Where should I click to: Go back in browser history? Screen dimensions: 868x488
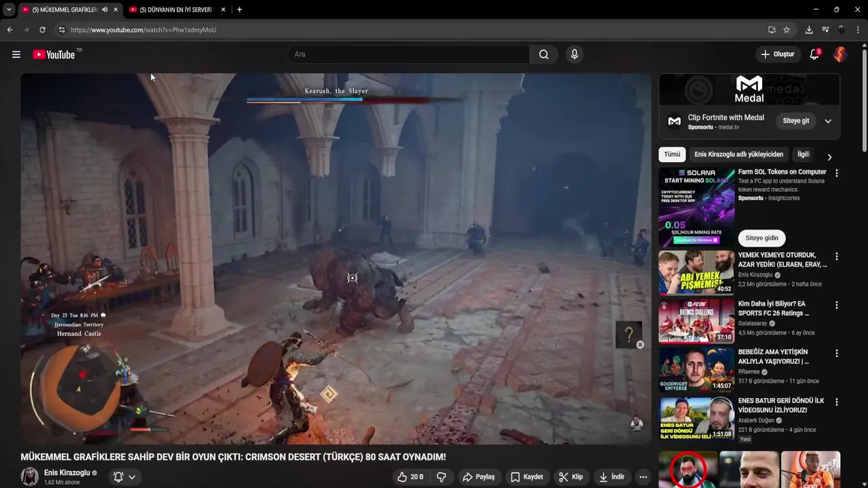(x=9, y=30)
